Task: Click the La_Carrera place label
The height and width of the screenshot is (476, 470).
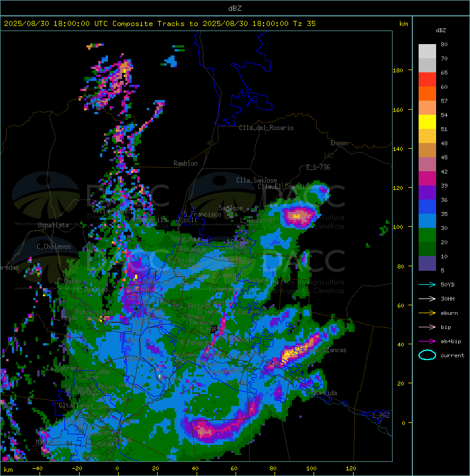Action: coord(63,368)
